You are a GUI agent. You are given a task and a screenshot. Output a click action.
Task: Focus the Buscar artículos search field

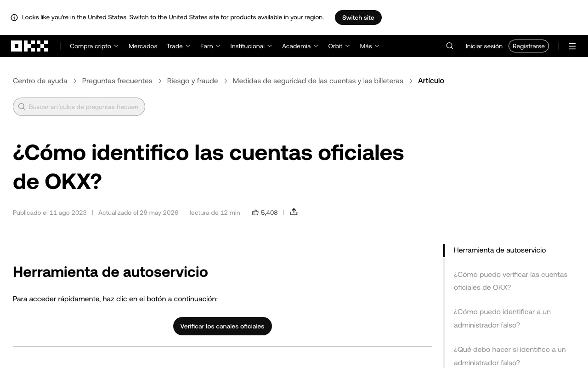[x=79, y=107]
